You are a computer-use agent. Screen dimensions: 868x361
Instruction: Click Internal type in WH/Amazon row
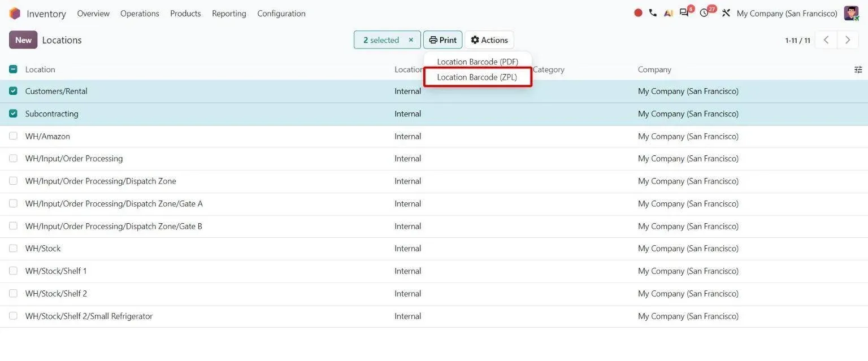point(408,136)
